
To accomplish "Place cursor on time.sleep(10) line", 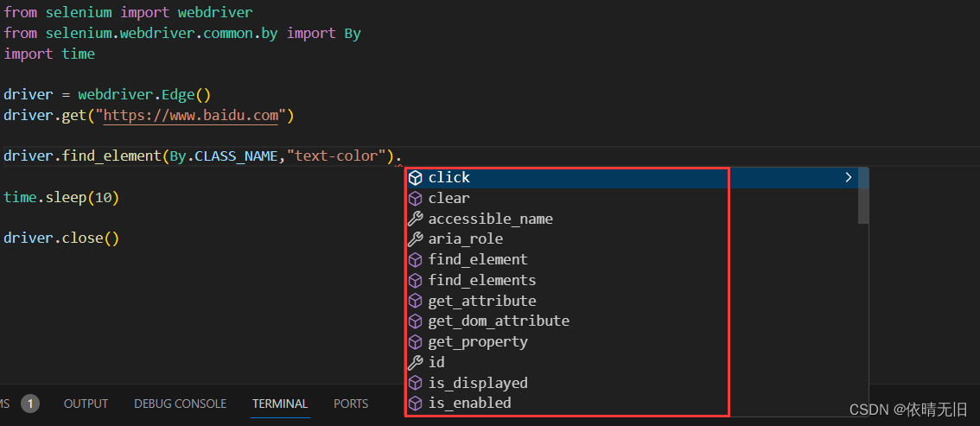I will 61,198.
